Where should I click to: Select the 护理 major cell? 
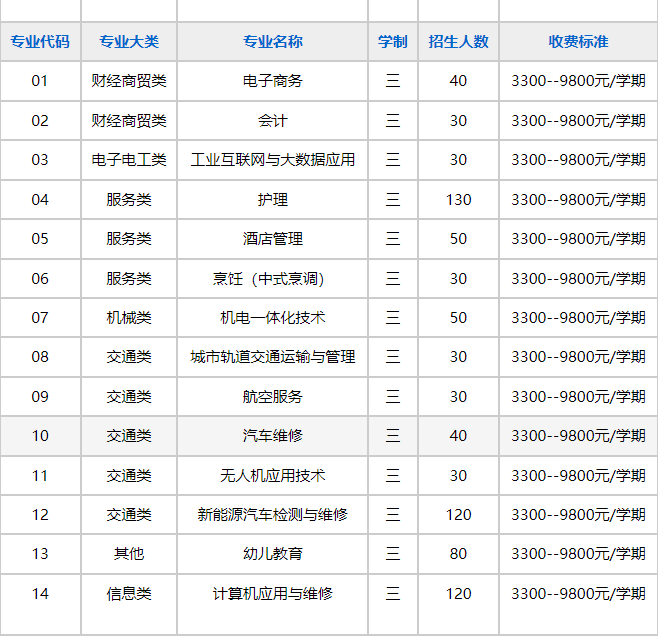click(272, 200)
